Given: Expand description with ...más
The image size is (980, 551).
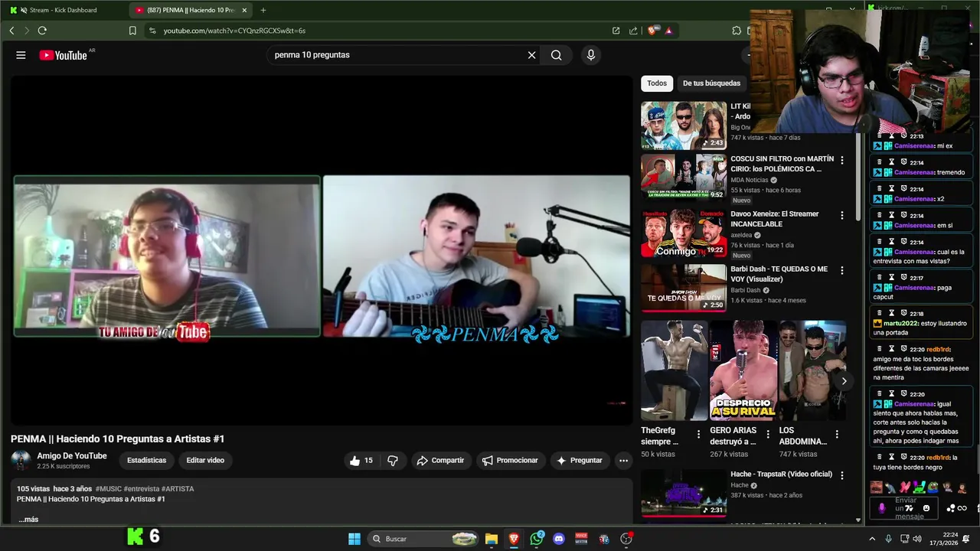Looking at the screenshot, I should (x=28, y=520).
